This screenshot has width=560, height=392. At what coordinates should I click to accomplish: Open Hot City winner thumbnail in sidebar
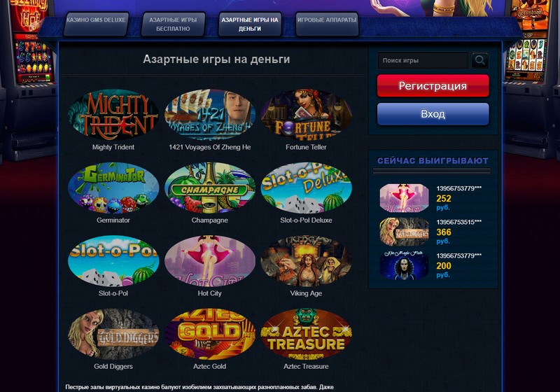tap(404, 198)
